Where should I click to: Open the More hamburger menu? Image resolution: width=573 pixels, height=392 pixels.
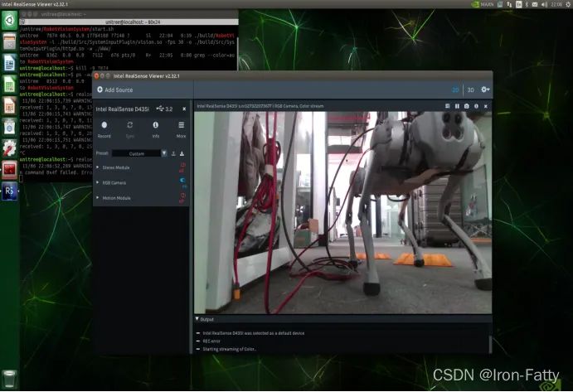pos(182,125)
